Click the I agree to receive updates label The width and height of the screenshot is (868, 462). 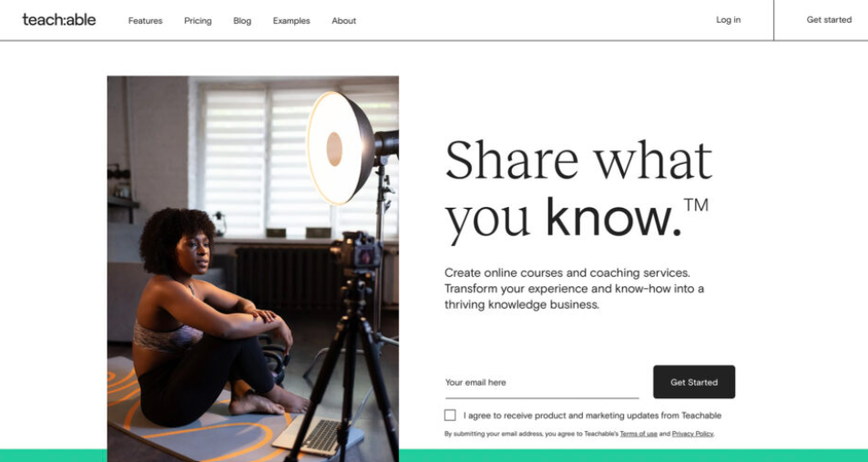coord(592,416)
